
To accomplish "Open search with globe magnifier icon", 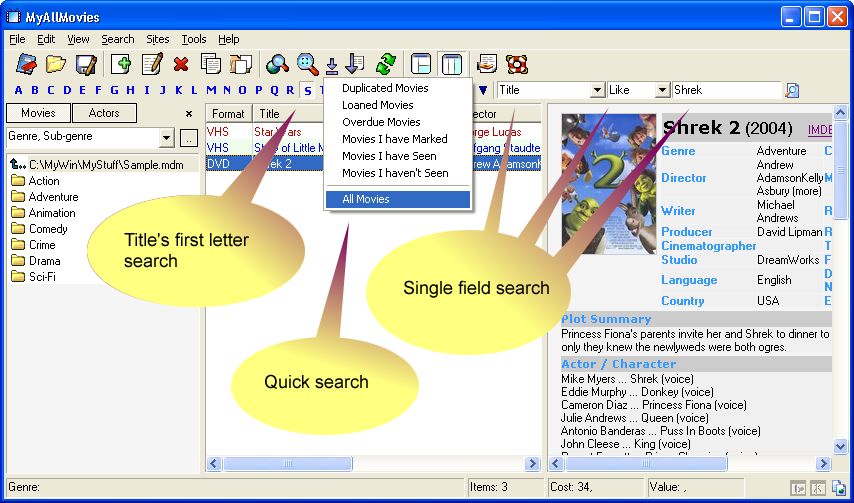I will (x=277, y=64).
